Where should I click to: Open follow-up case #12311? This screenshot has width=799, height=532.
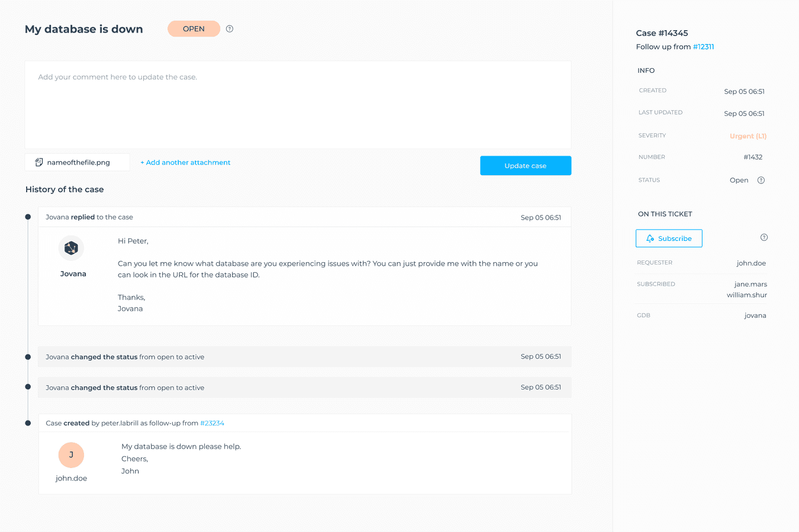click(704, 46)
